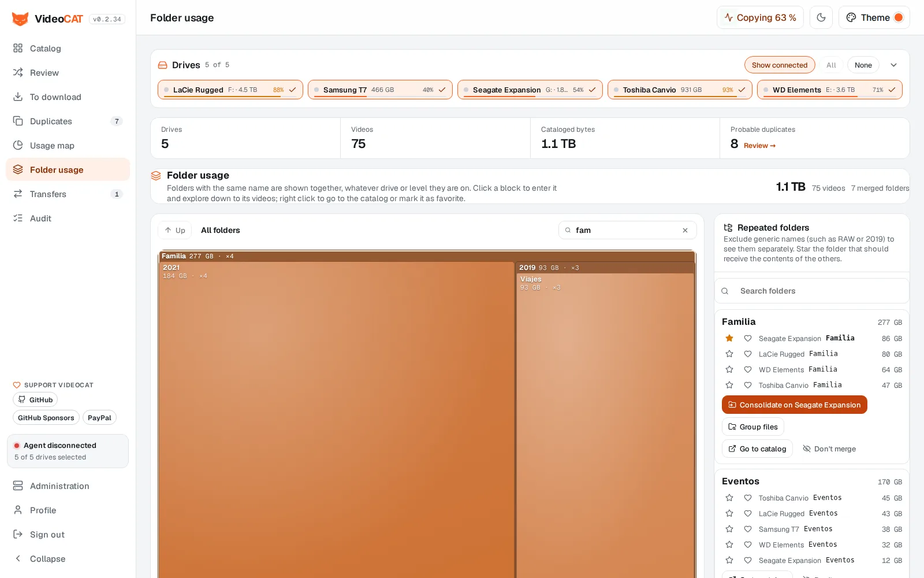
Task: Click the Search folders input
Action: 812,291
